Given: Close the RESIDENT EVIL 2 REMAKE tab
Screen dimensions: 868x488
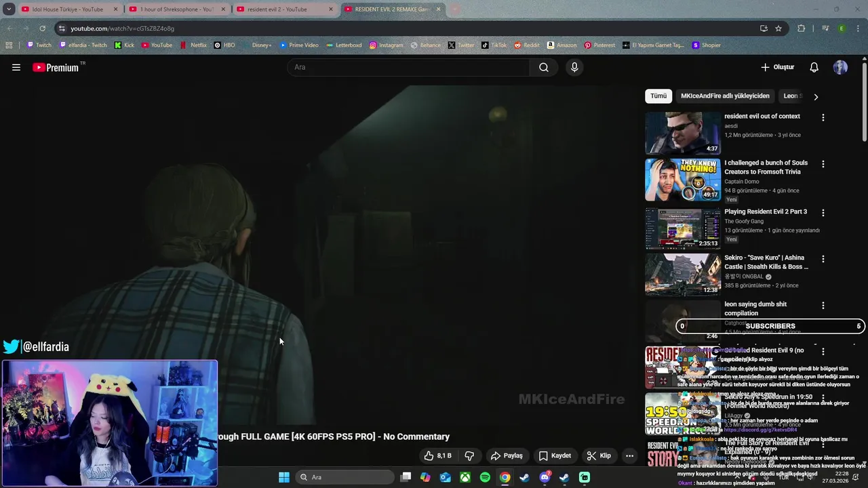Looking at the screenshot, I should click(x=439, y=9).
